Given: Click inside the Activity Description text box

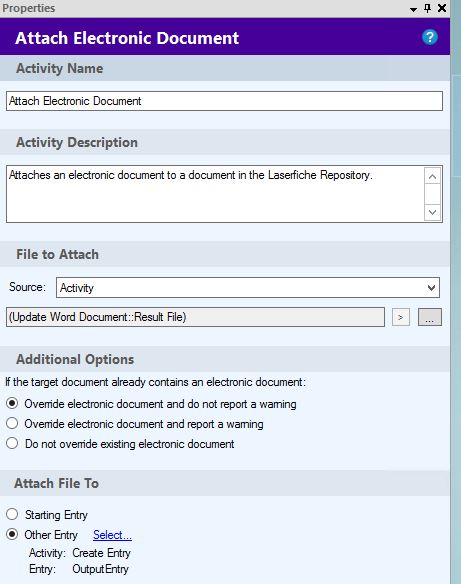Looking at the screenshot, I should click(x=214, y=194).
